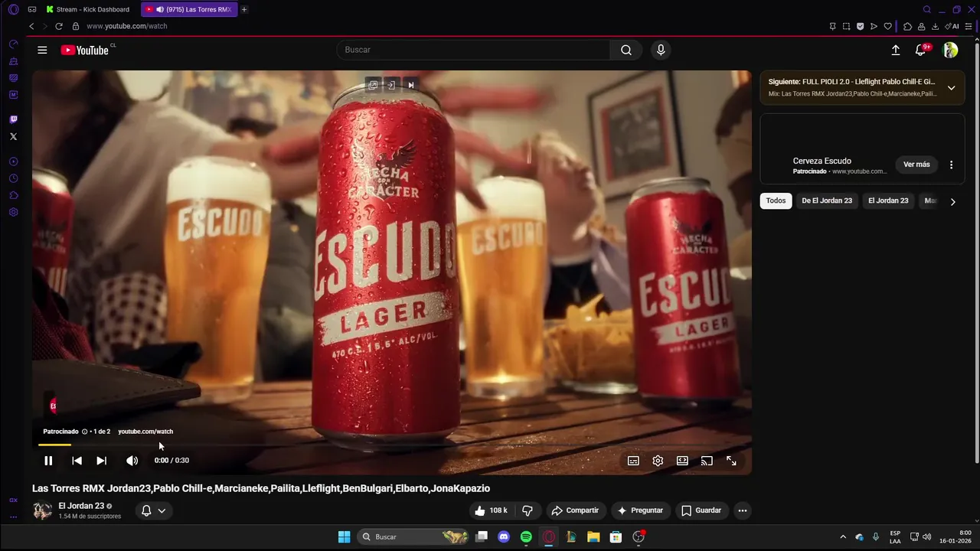The image size is (980, 551).
Task: Select the Todos filter chip
Action: [776, 201]
